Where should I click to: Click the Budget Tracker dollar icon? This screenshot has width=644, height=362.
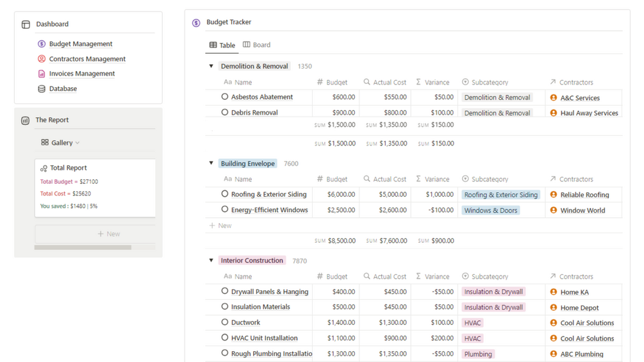196,22
